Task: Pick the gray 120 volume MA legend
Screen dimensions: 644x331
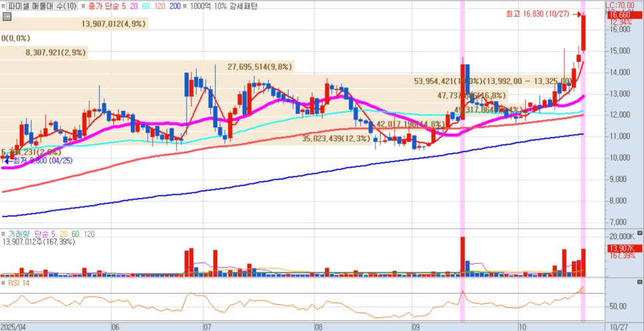Action: [89, 234]
